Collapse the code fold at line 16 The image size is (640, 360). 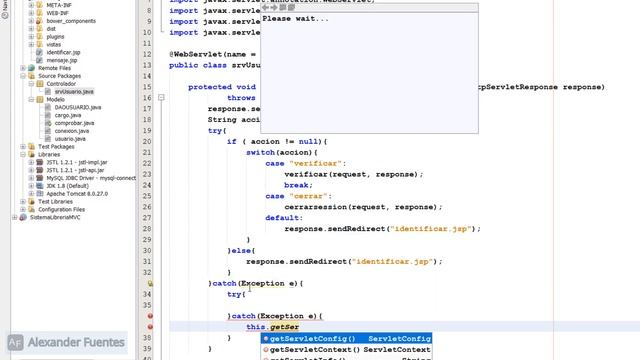[x=161, y=98]
